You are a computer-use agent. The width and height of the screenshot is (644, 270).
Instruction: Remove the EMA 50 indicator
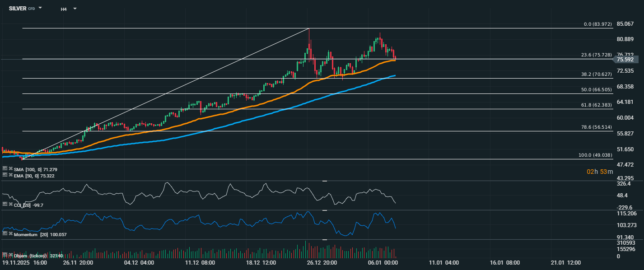[10, 175]
